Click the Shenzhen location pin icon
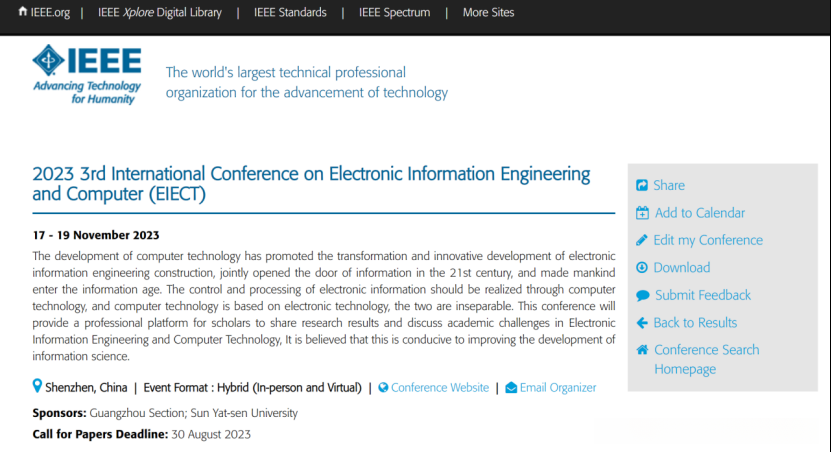This screenshot has width=831, height=452. (x=38, y=386)
